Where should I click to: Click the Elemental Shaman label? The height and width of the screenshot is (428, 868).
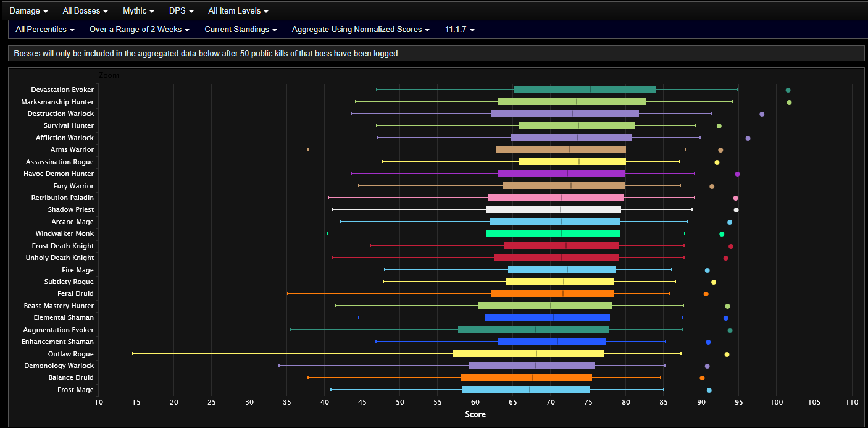64,317
